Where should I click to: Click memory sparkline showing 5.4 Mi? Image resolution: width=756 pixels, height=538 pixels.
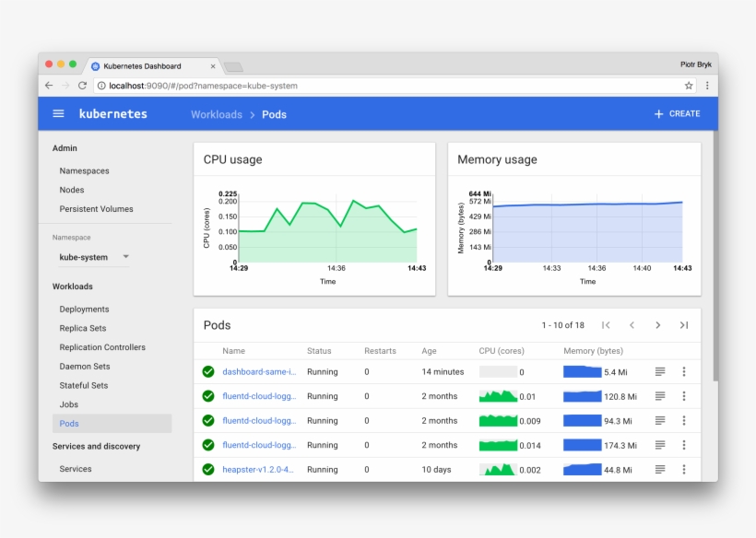[583, 372]
